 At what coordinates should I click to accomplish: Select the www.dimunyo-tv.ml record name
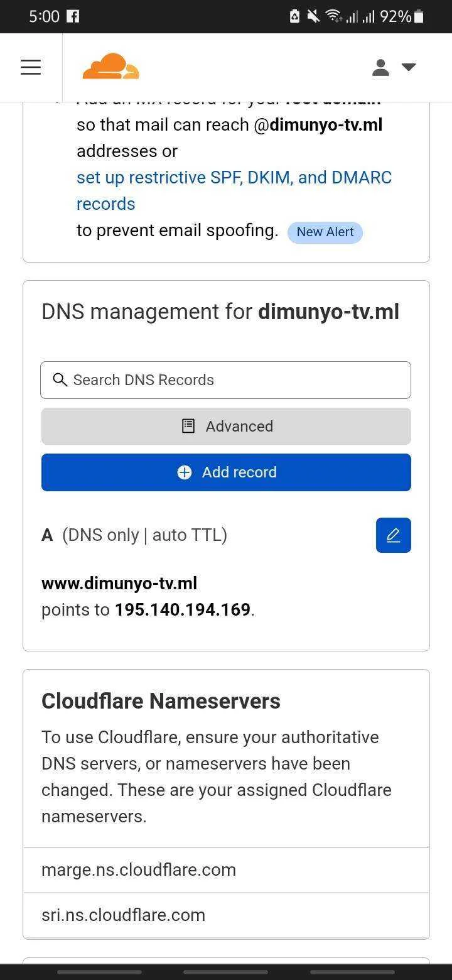click(x=119, y=584)
